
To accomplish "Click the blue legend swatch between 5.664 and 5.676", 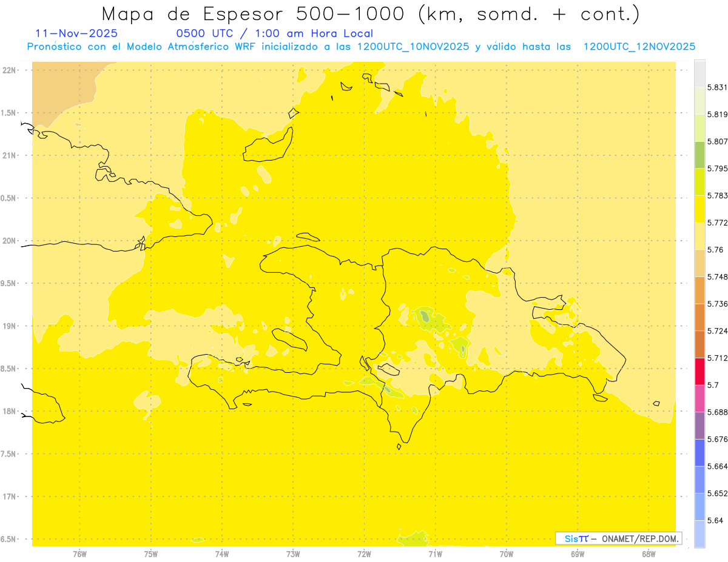I will [699, 452].
